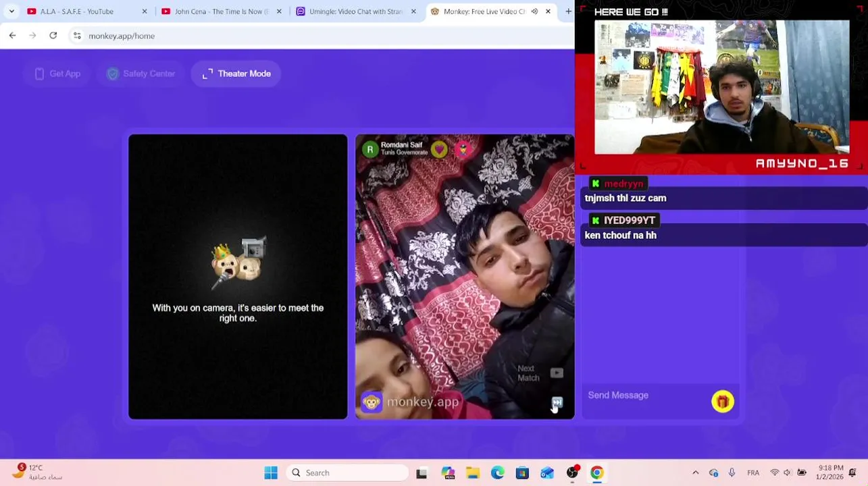Switch to the John Cena The Time Is Now tab

[x=222, y=11]
